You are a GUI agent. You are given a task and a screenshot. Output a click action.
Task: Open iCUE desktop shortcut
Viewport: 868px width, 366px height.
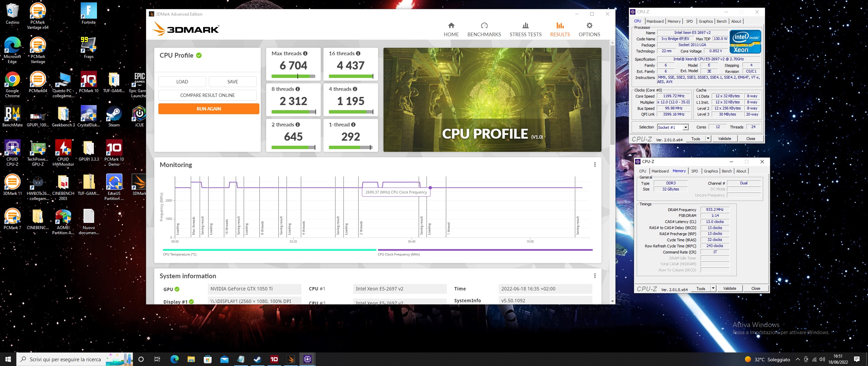point(139,117)
